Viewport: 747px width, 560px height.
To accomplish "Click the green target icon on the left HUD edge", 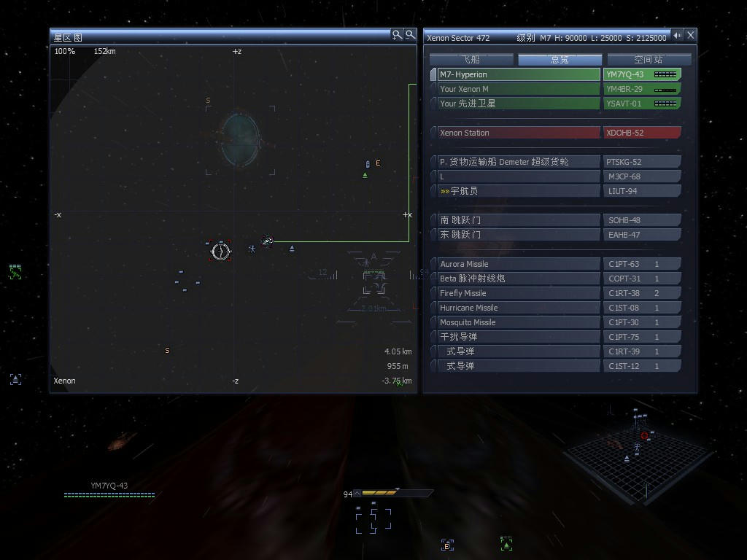I will [15, 272].
